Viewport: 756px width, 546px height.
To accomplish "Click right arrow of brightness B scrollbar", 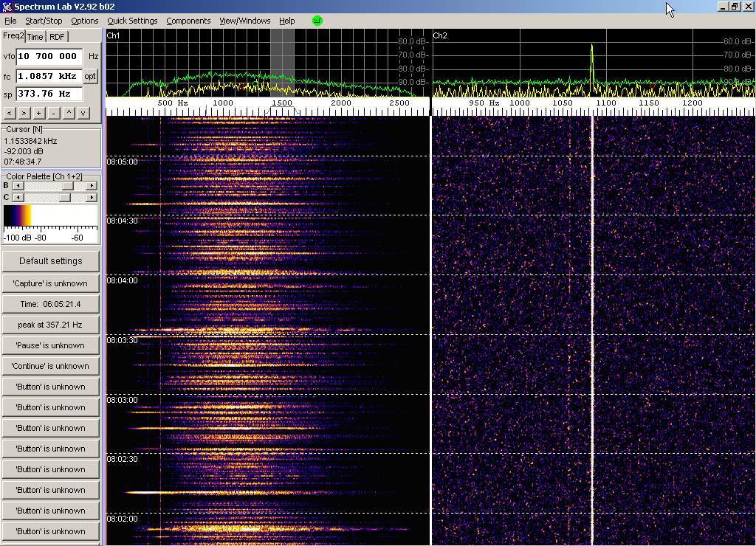I will [x=92, y=186].
